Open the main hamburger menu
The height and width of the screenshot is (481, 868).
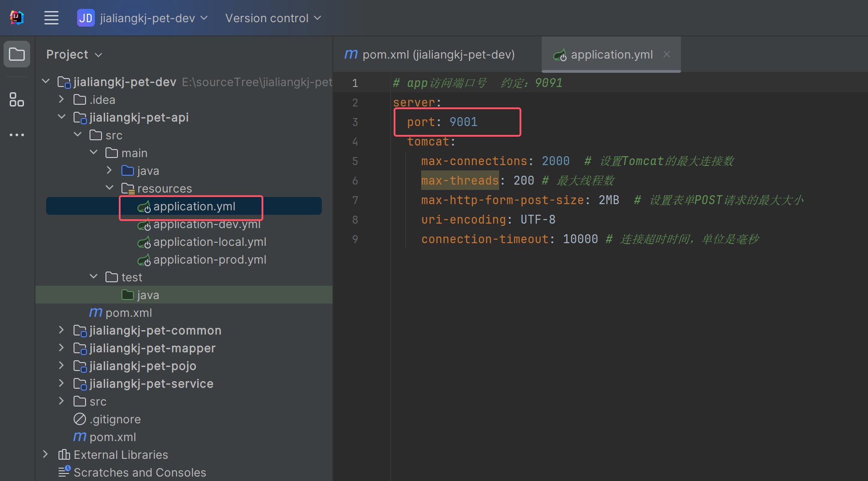pos(51,18)
